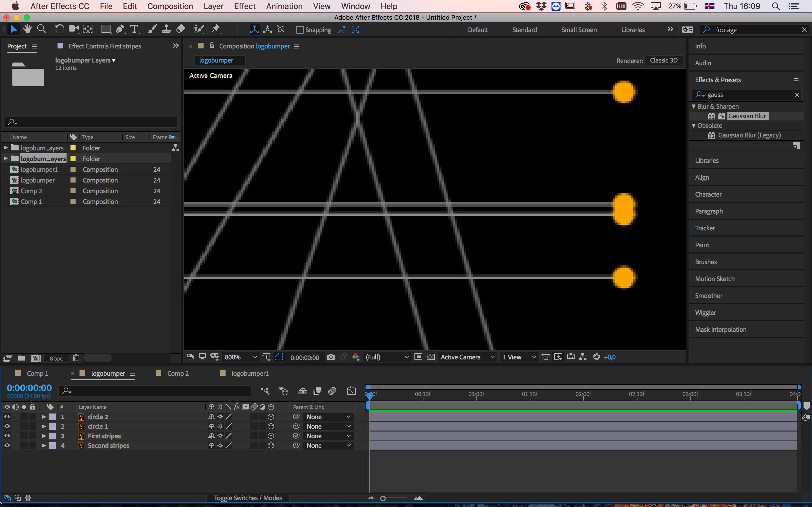This screenshot has width=812, height=507.
Task: Delete selected project item with trash icon
Action: coord(76,358)
